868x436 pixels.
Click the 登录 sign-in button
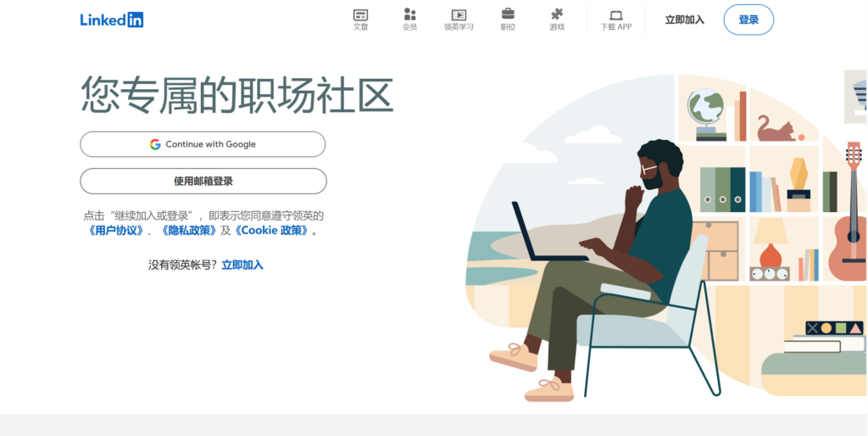tap(748, 20)
